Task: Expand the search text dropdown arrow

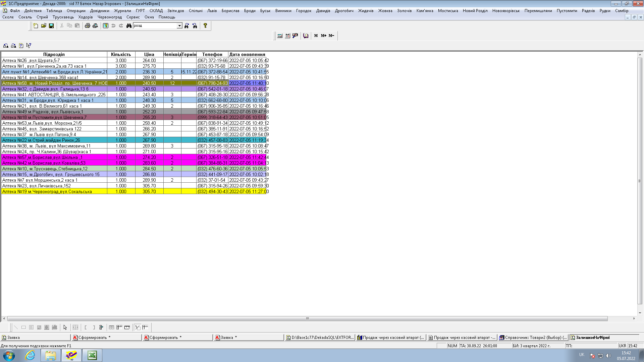Action: point(179,26)
